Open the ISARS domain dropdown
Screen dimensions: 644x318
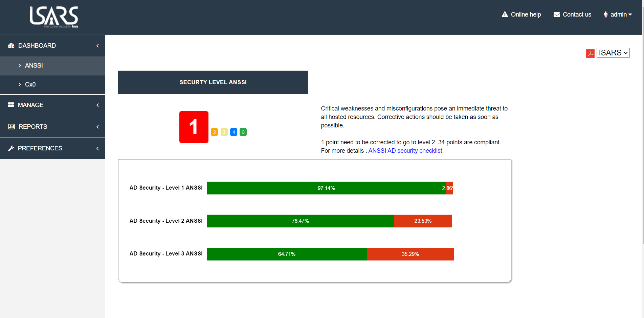(613, 53)
